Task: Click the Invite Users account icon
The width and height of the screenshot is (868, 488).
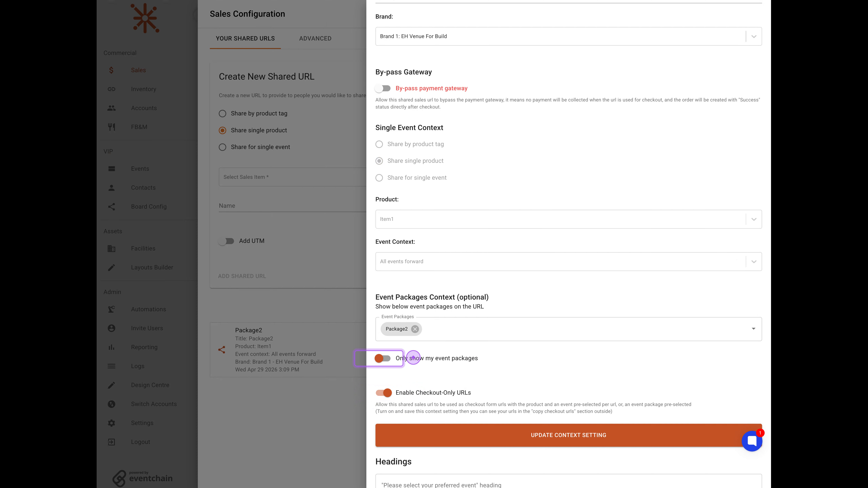Action: [x=111, y=328]
